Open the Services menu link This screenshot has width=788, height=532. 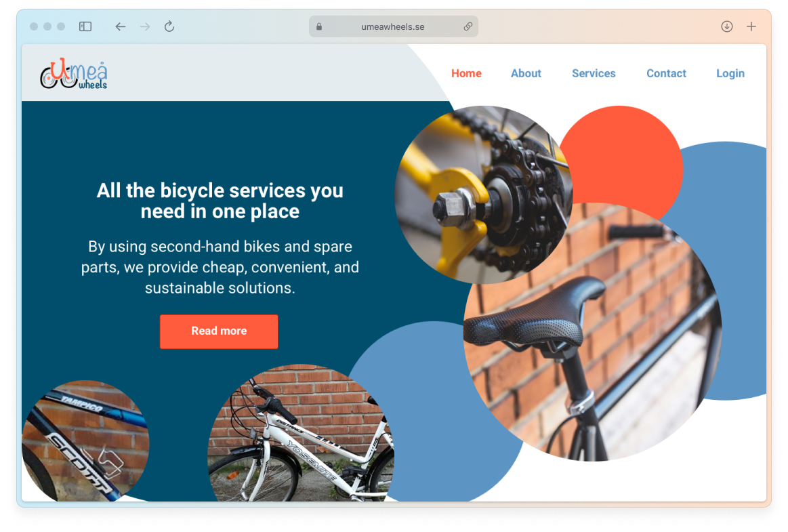tap(594, 73)
